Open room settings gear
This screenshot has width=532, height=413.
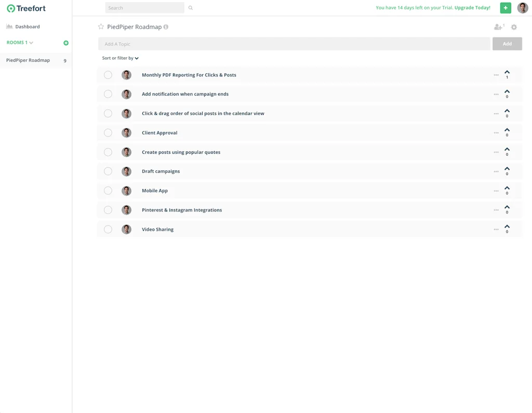tap(514, 27)
